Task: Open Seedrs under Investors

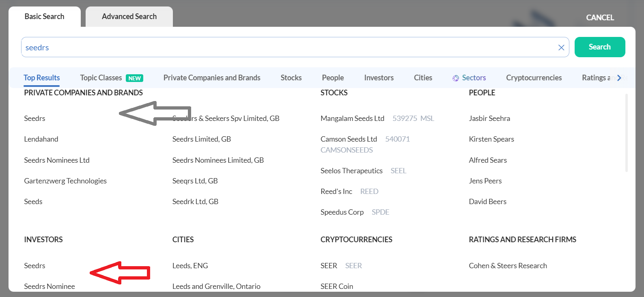Action: (34, 266)
